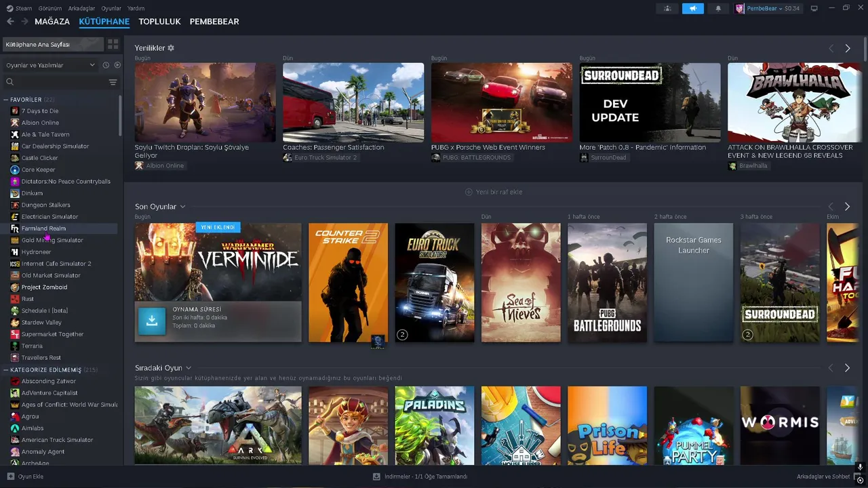
Task: Open the notifications bell icon
Action: (718, 8)
